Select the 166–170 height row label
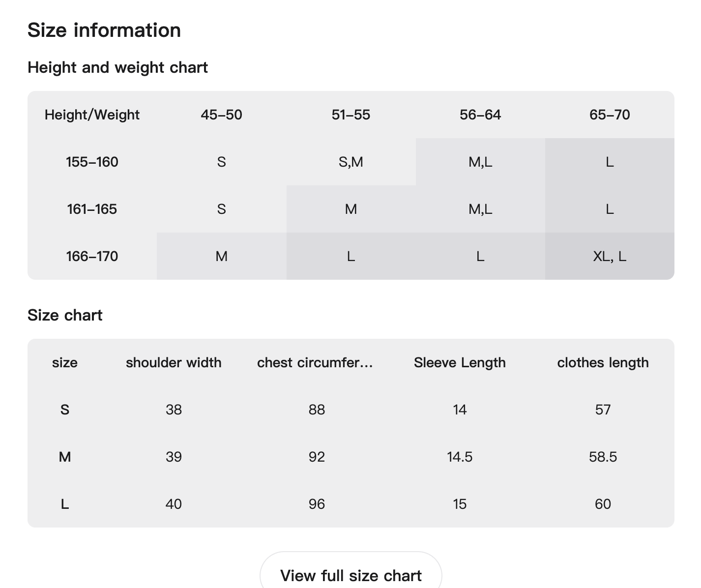Image resolution: width=701 pixels, height=588 pixels. [x=92, y=256]
